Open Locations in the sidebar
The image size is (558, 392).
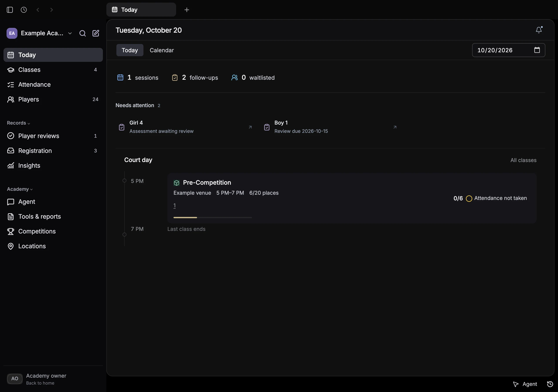pos(53,246)
